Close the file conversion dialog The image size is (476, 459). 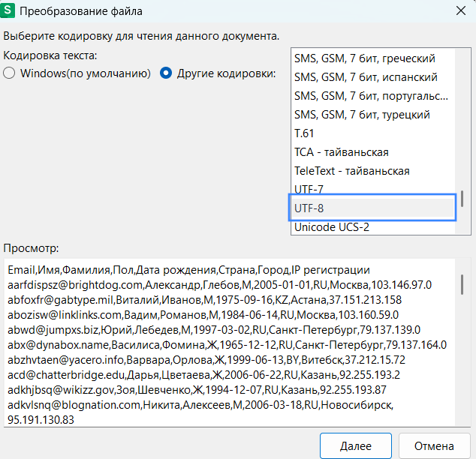(x=459, y=12)
